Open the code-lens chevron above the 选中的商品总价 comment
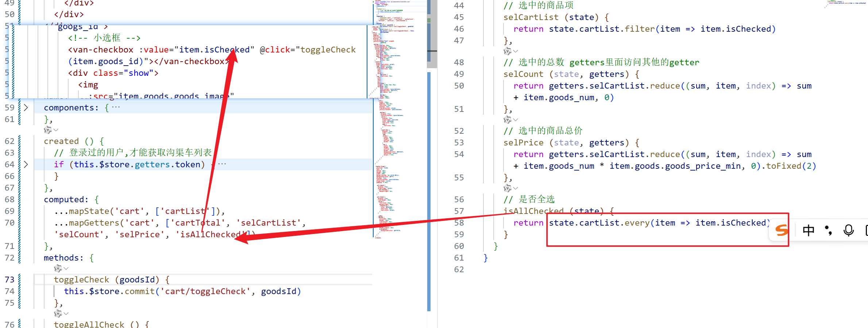The image size is (868, 328). [516, 120]
